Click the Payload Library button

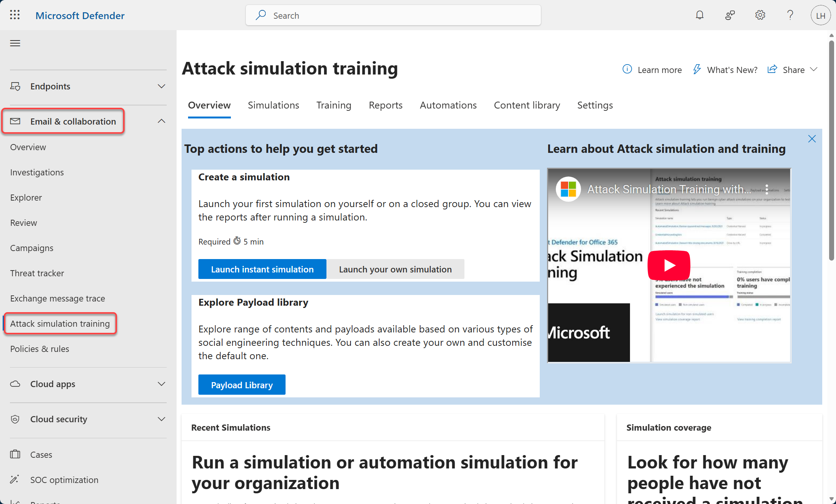(242, 385)
